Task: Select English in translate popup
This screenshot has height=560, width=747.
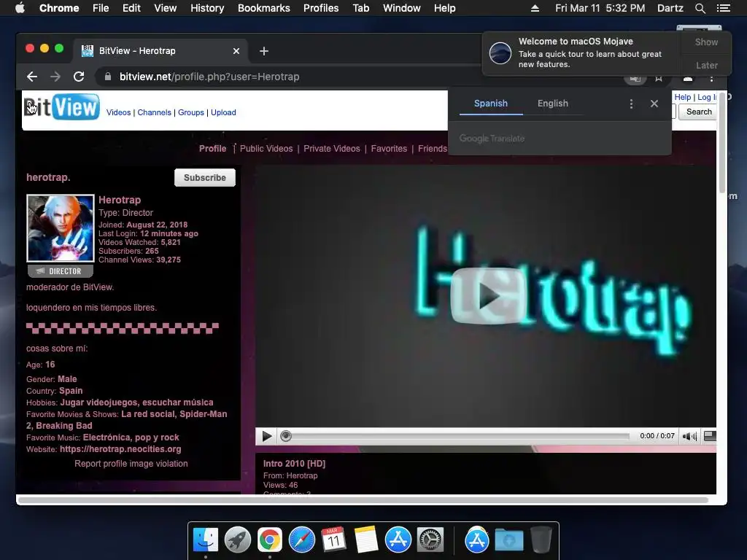Action: point(553,104)
